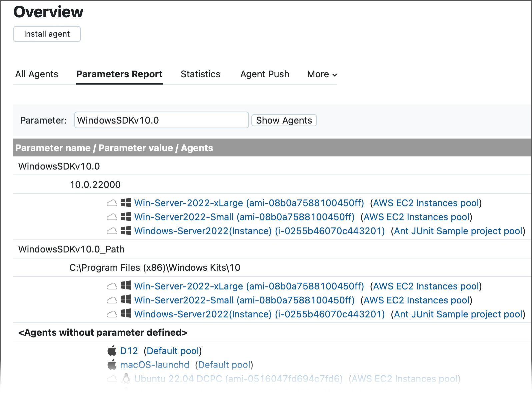
Task: Click Windows logo beside Windows-Server2022(Instance) under 10.0.22000
Action: pos(126,231)
